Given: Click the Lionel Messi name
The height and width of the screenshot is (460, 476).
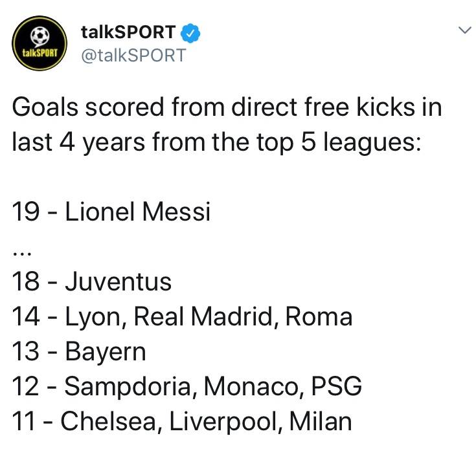Looking at the screenshot, I should click(137, 212).
